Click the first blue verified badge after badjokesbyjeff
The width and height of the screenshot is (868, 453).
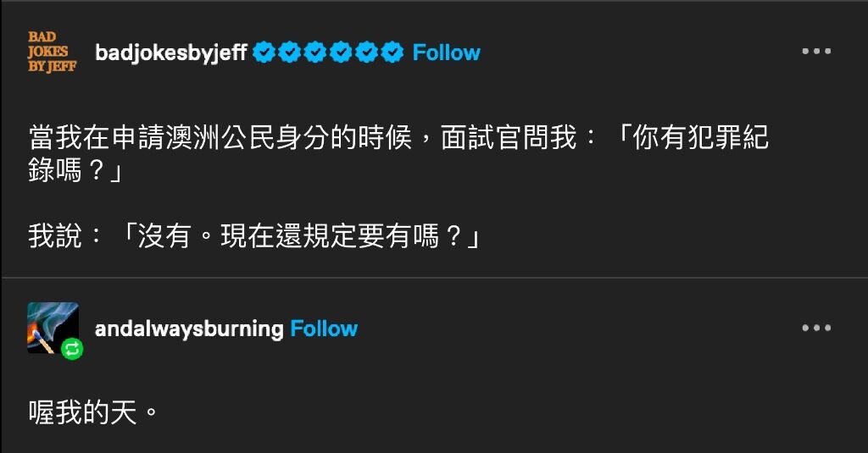pyautogui.click(x=264, y=52)
